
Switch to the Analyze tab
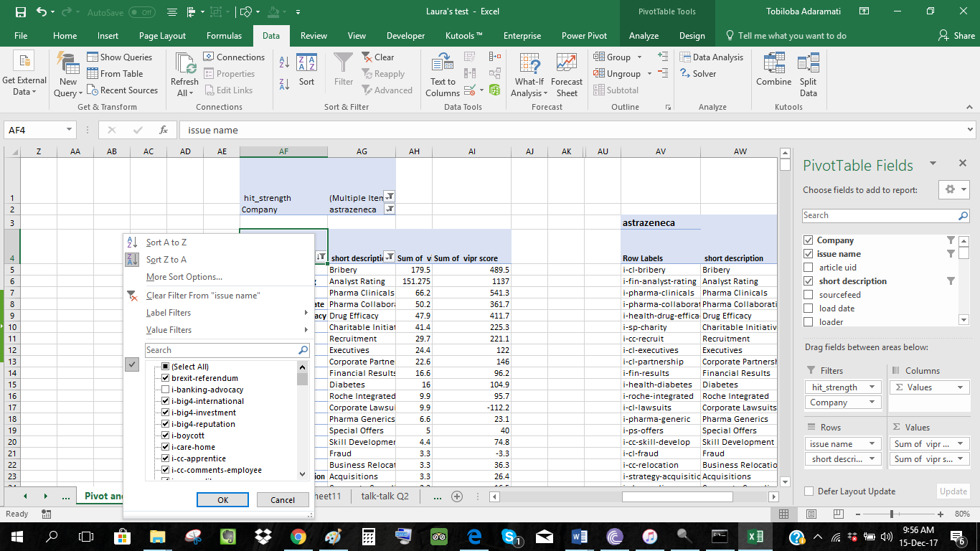pos(644,36)
